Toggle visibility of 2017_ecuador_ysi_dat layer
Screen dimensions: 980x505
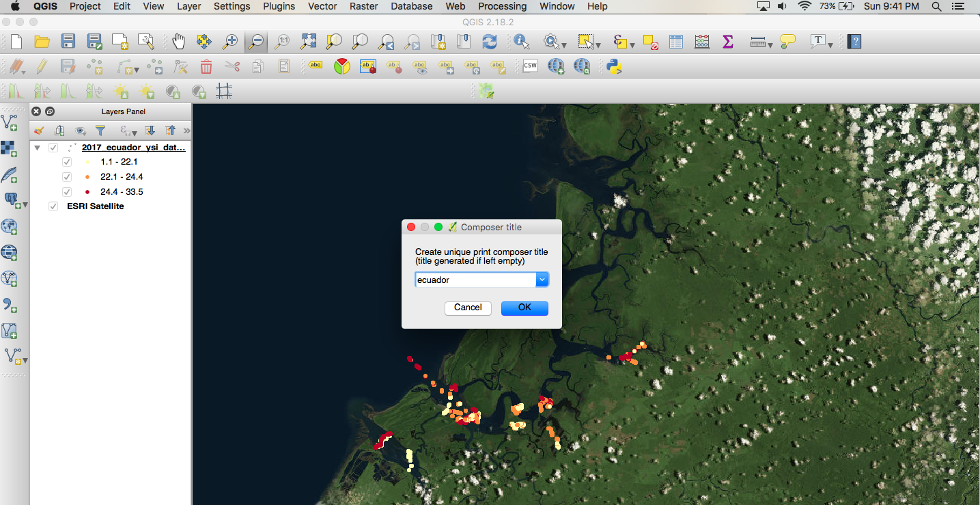pos(53,147)
